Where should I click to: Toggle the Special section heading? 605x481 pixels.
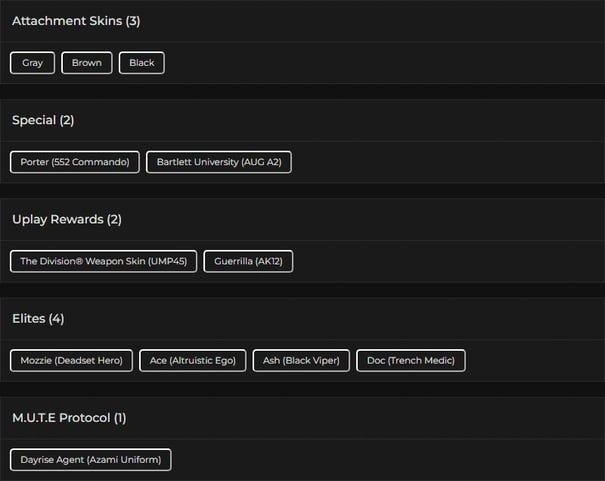(33, 120)
